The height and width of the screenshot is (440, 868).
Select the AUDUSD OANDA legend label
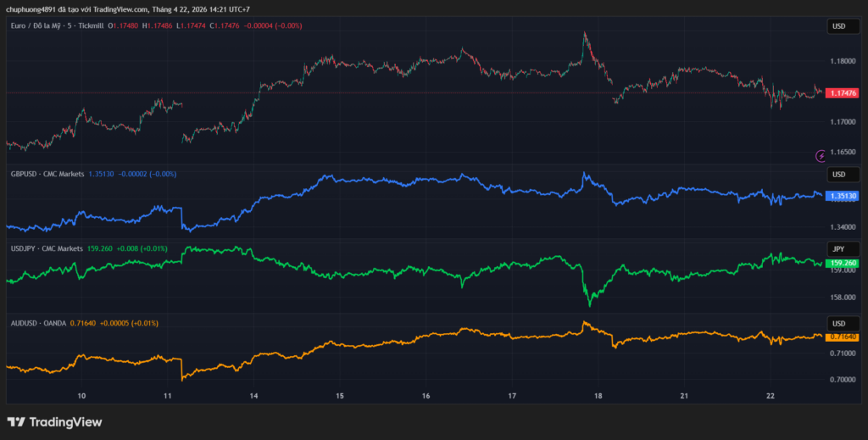point(38,323)
